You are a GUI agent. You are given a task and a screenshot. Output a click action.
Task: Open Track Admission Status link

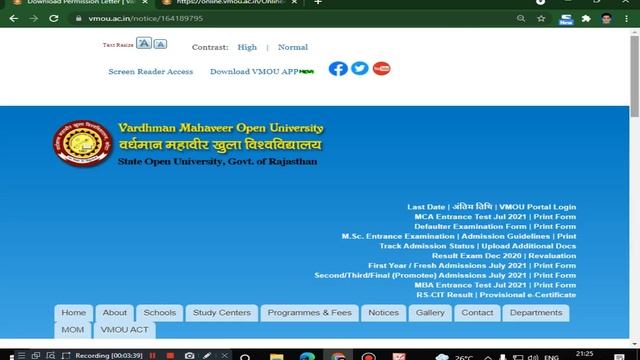tap(427, 246)
